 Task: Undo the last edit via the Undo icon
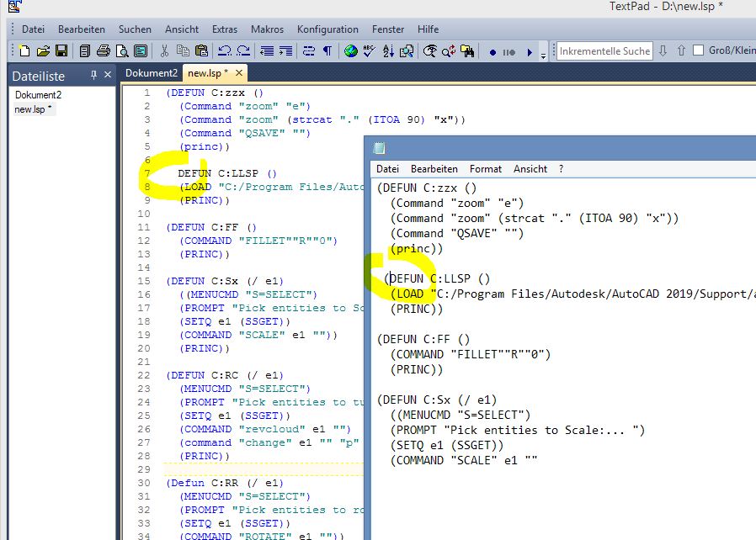[x=224, y=50]
